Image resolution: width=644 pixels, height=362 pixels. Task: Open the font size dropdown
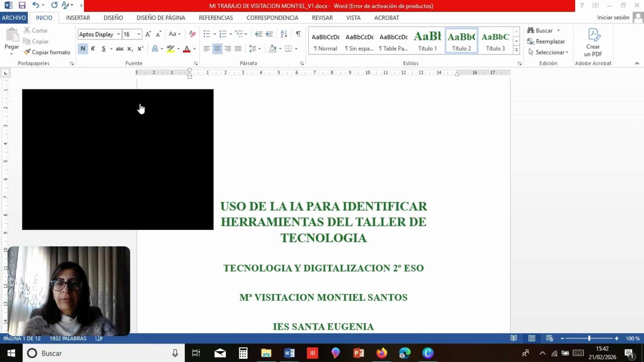point(139,34)
